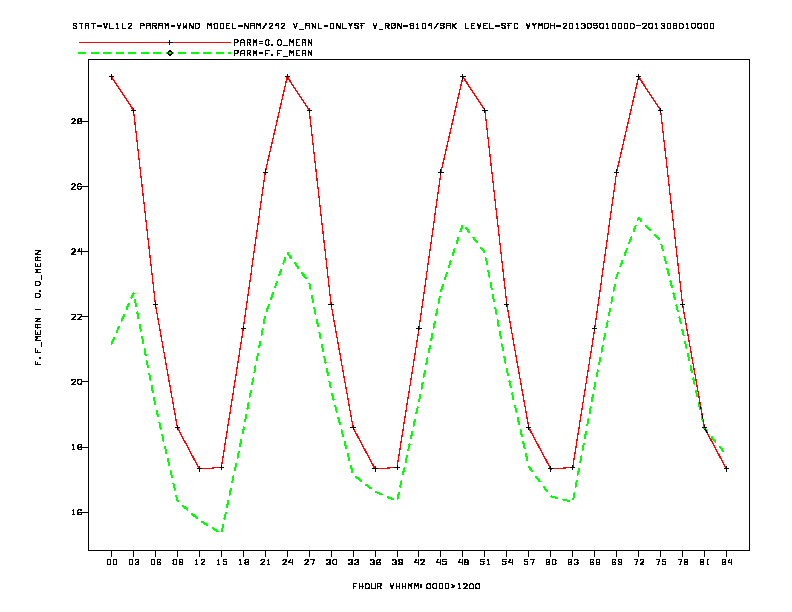
Task: Click x-axis tick label 18
Action: [243, 562]
